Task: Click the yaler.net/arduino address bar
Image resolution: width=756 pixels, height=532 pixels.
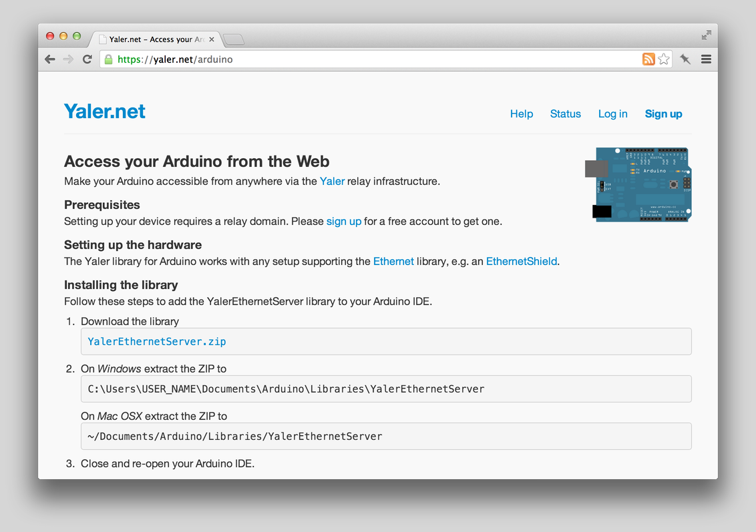Action: [371, 59]
